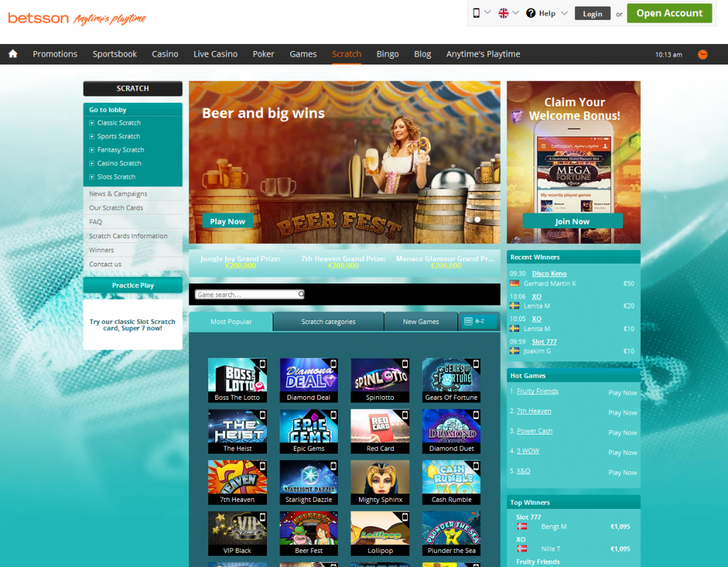Select the Diamond Duet game

(x=451, y=432)
